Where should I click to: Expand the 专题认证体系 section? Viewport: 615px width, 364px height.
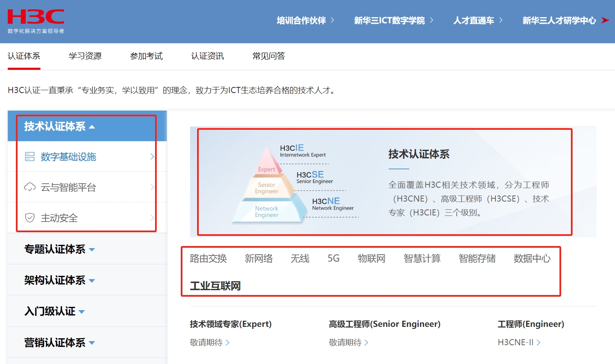pos(87,249)
